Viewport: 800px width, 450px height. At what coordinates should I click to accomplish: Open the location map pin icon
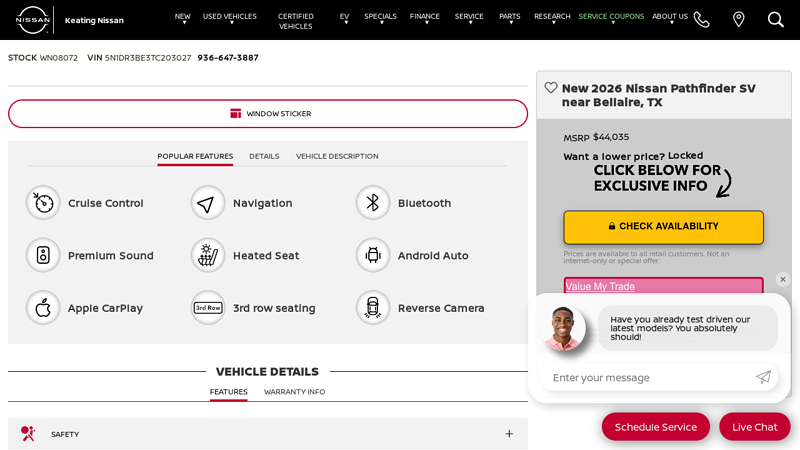[738, 20]
